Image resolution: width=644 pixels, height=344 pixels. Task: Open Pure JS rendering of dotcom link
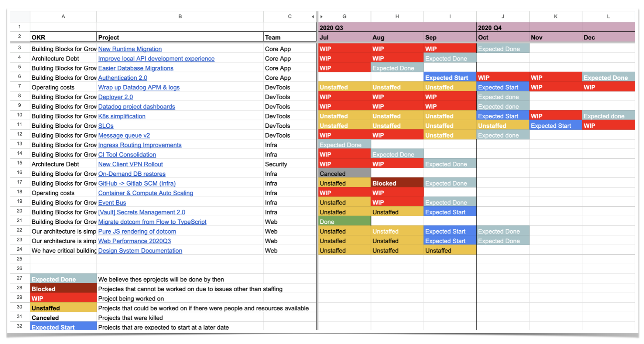click(x=137, y=231)
